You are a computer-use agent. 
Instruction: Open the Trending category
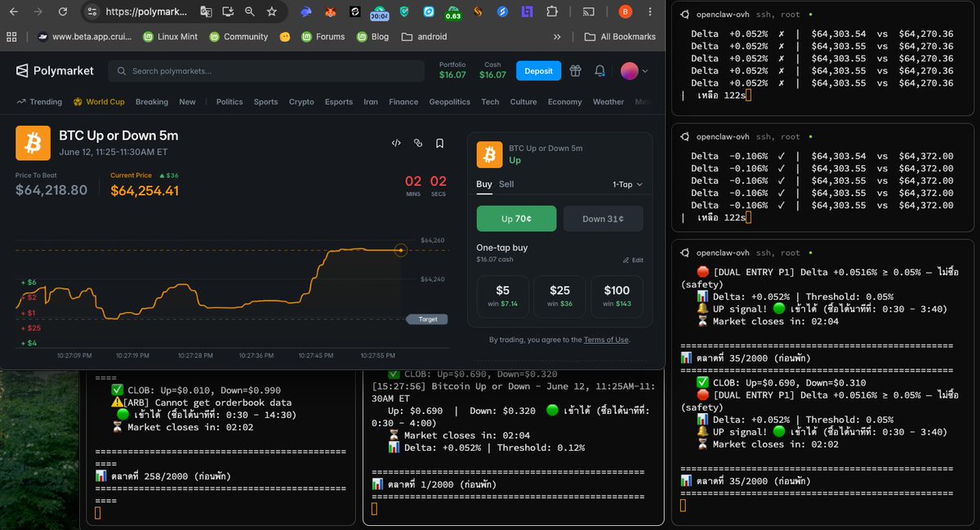39,102
